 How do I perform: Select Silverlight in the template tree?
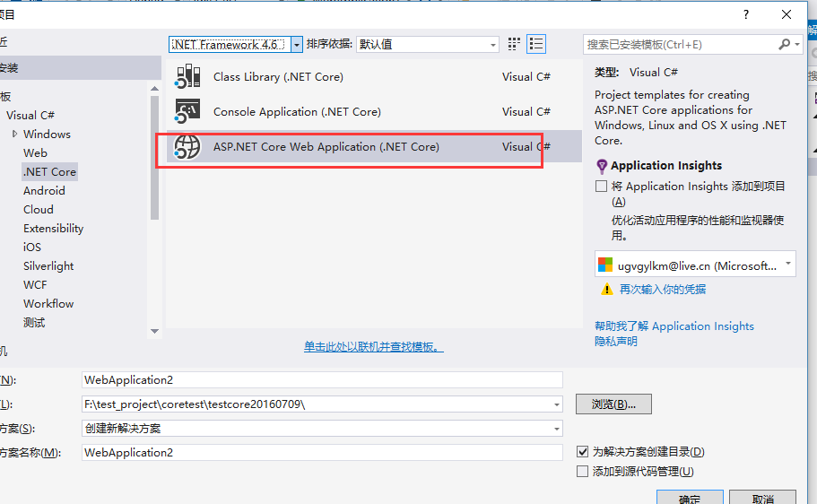[48, 265]
